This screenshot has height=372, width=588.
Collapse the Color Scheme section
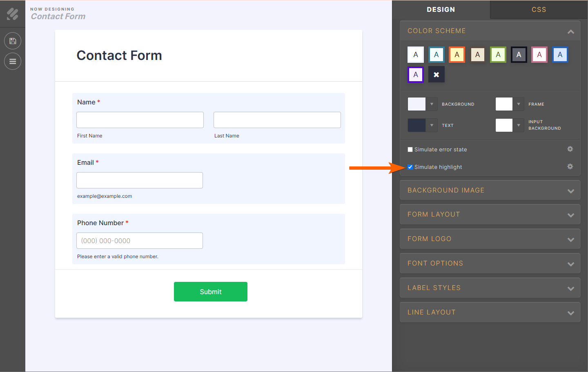tap(571, 31)
